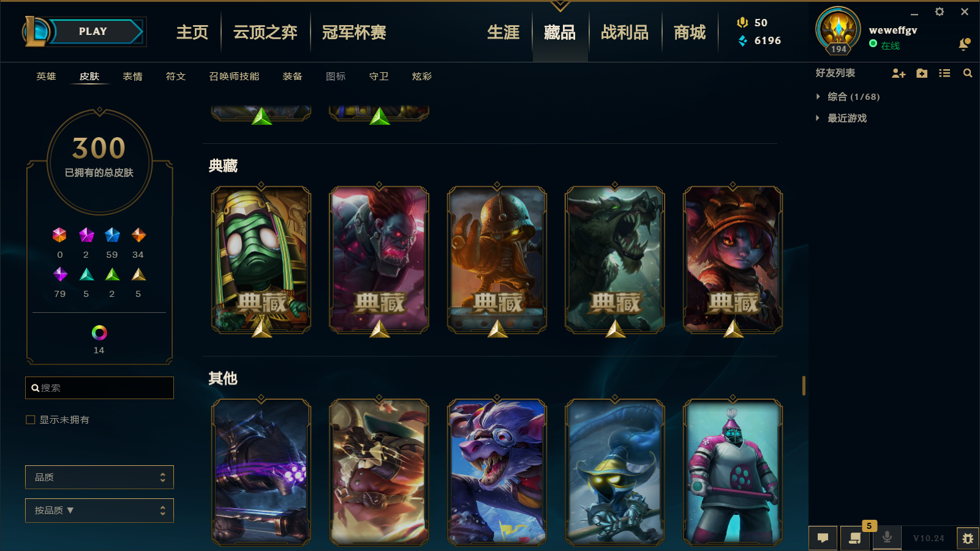The height and width of the screenshot is (551, 980).
Task: Click the chroma color wheel icon
Action: pos(99,332)
